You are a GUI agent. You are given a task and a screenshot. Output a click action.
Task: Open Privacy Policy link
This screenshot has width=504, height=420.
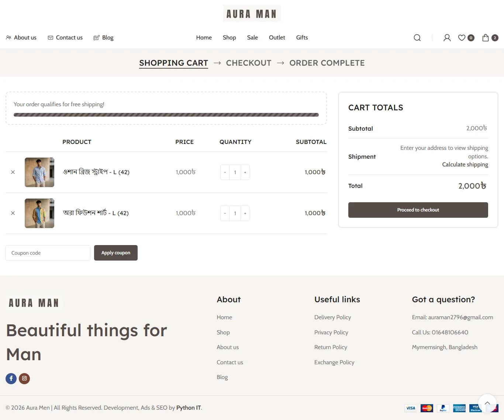pyautogui.click(x=331, y=333)
